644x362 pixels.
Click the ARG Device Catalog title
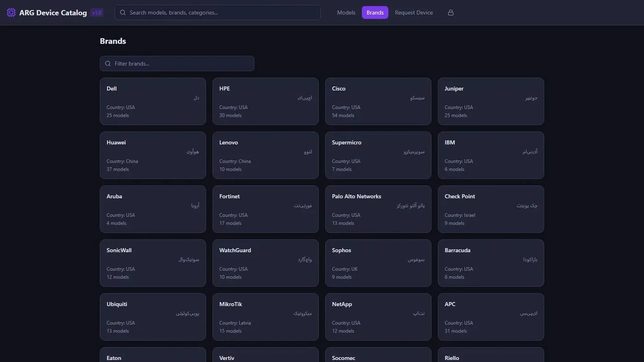[x=53, y=12]
